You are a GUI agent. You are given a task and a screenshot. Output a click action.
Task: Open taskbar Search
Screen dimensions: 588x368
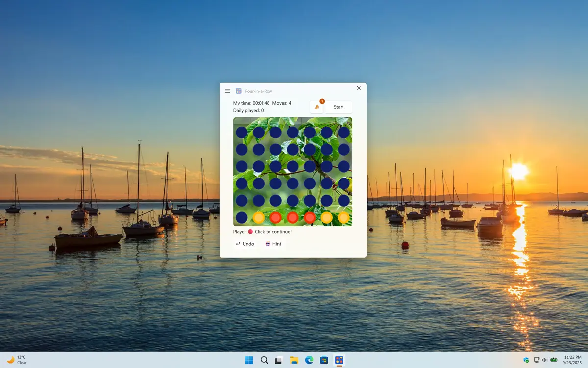[264, 360]
